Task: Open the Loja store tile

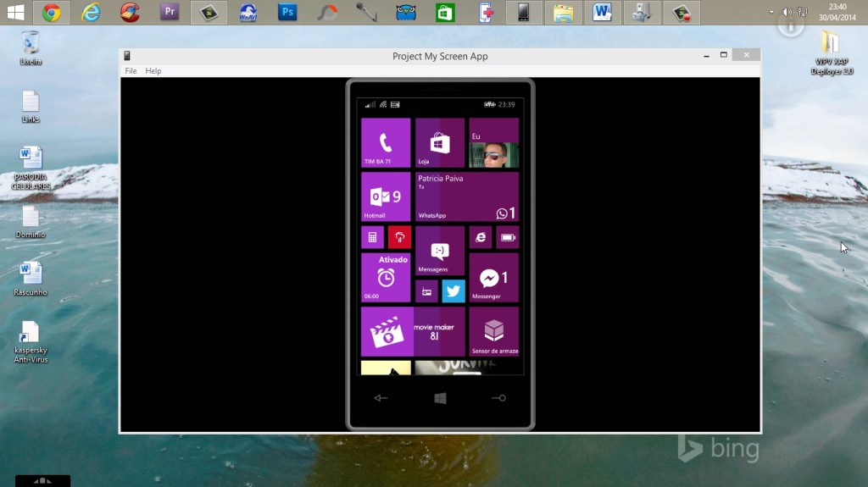Action: pyautogui.click(x=440, y=142)
